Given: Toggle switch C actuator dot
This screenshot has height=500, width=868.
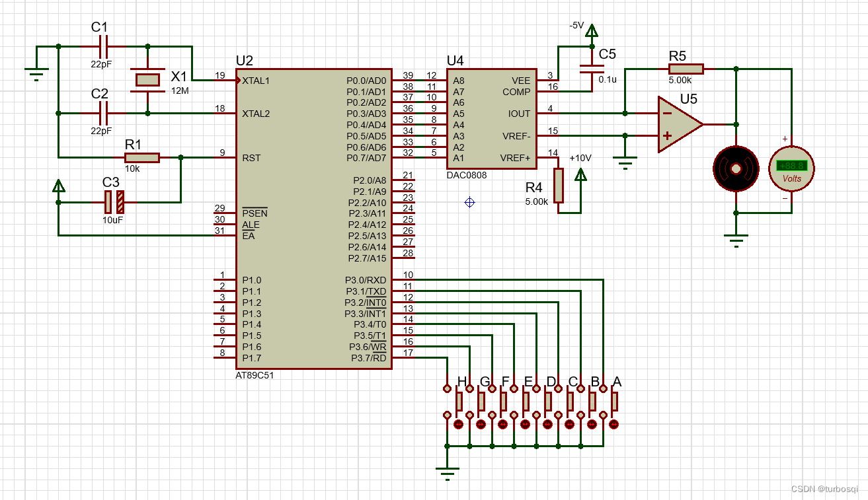Looking at the screenshot, I should point(569,424).
